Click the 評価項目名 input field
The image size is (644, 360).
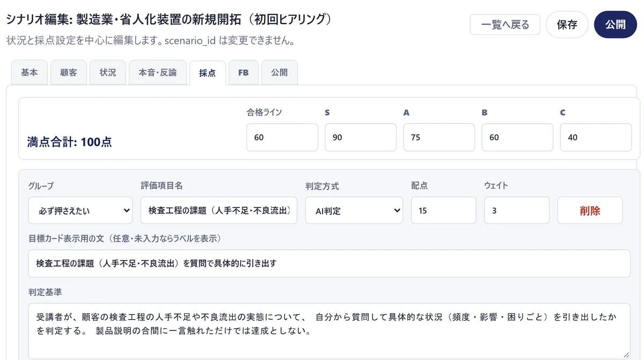click(x=219, y=211)
